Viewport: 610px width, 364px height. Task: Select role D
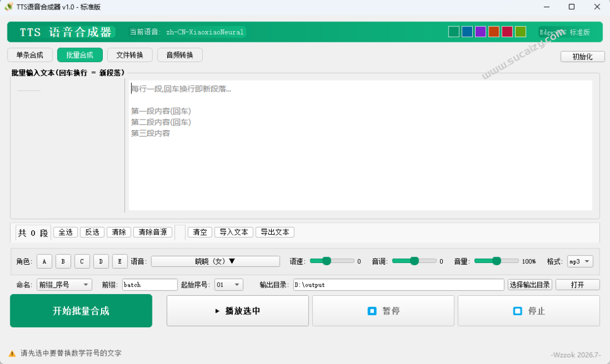[101, 261]
